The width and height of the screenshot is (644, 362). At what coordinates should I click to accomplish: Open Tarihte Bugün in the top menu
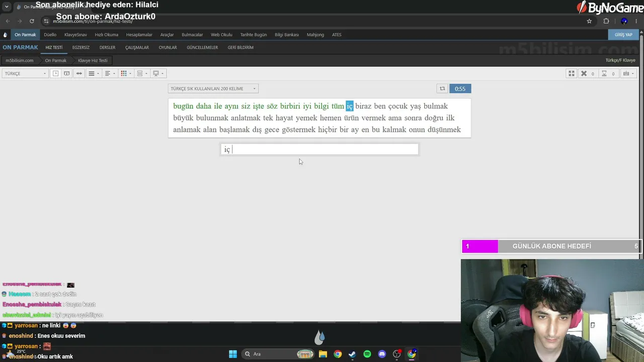click(x=254, y=35)
